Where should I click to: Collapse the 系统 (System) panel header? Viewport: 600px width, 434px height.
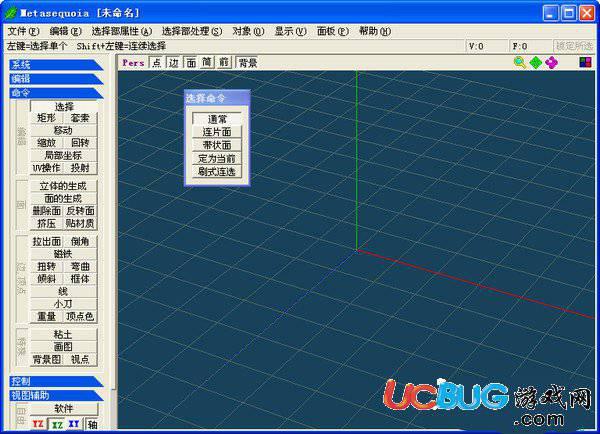(x=56, y=65)
